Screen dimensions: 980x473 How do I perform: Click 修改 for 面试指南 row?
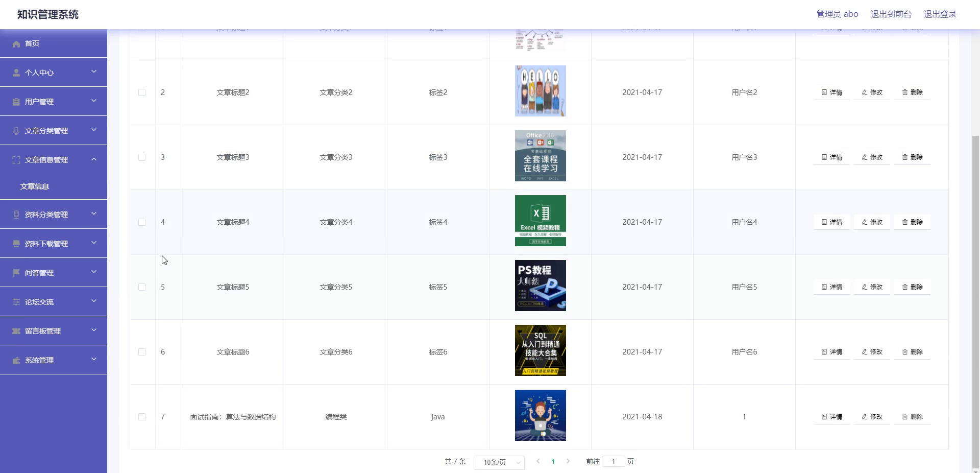tap(872, 417)
